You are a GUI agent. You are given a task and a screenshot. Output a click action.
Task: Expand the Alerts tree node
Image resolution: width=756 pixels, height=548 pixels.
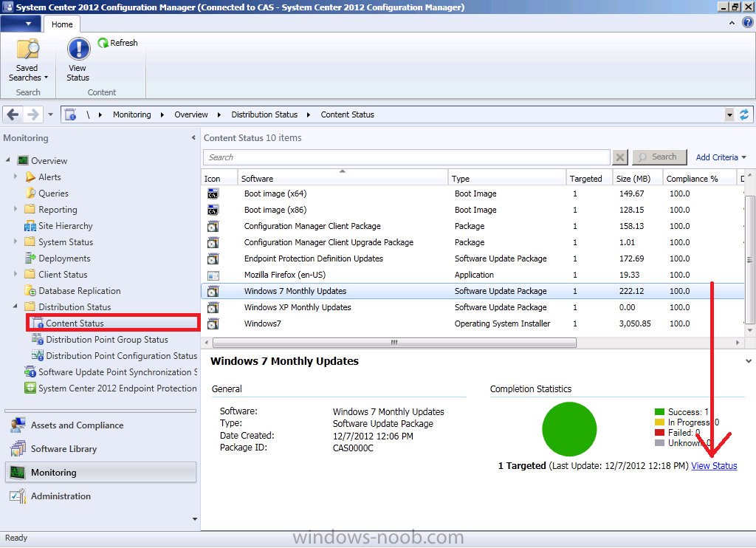(x=16, y=177)
